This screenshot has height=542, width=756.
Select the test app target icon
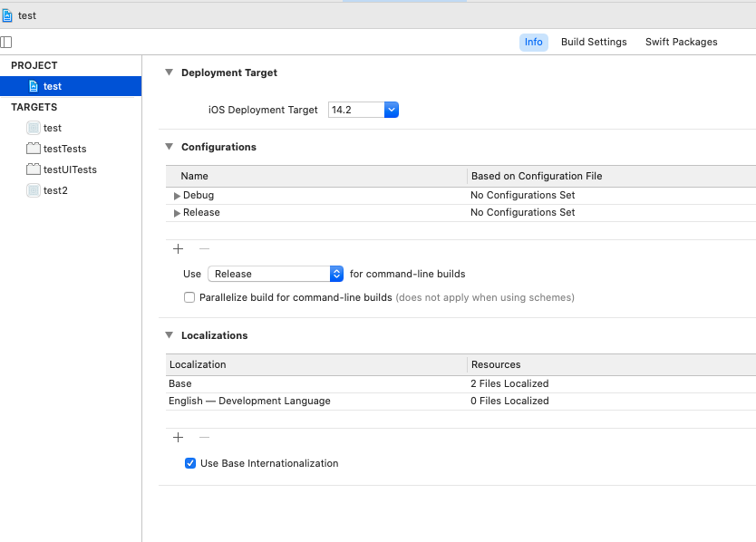tap(34, 128)
